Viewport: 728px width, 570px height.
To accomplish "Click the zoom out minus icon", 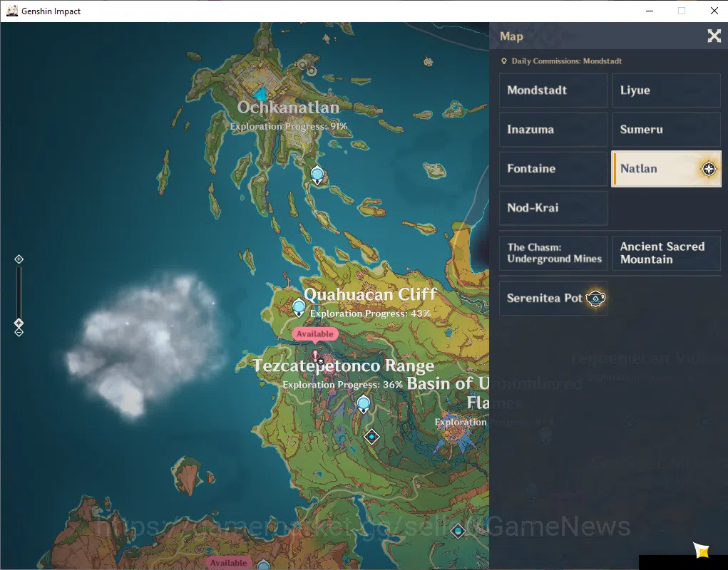I will [19, 332].
